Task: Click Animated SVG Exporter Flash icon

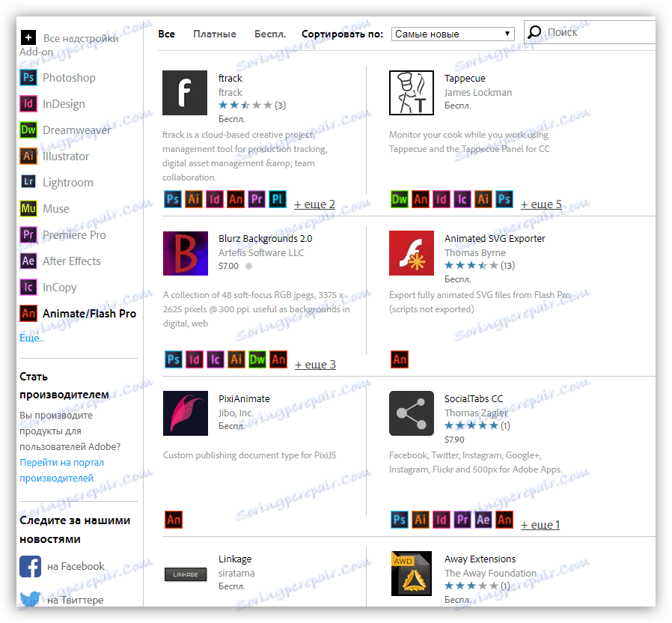Action: pos(412,253)
